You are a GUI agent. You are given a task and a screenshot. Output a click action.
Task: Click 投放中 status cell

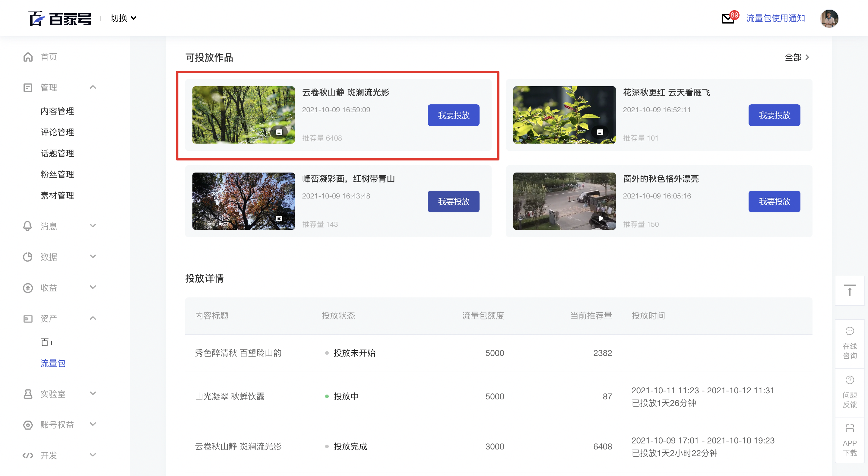[346, 396]
